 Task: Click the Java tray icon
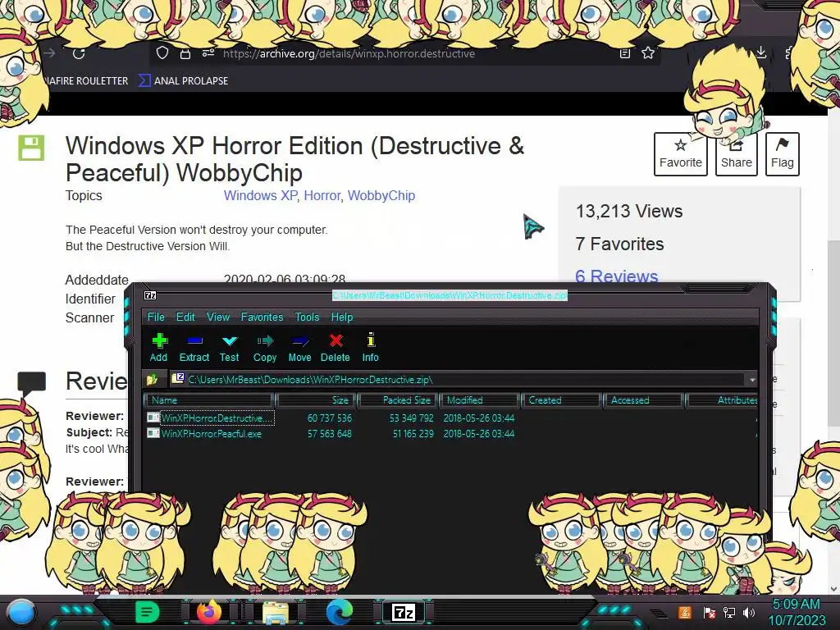(x=685, y=612)
